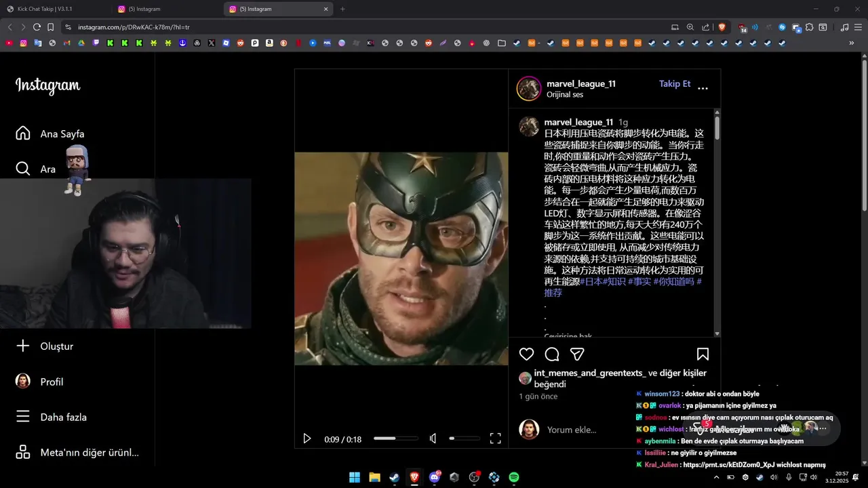Image resolution: width=868 pixels, height=488 pixels.
Task: Open File Explorer from taskbar
Action: [x=374, y=477]
